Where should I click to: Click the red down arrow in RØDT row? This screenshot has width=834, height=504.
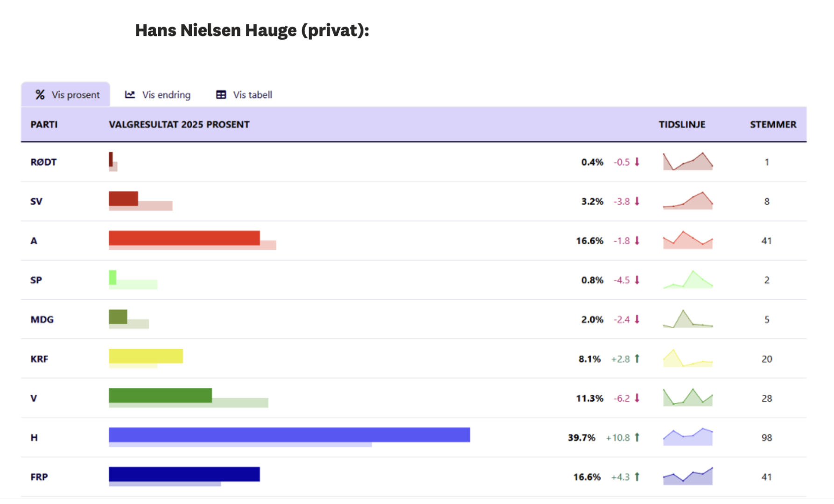[x=637, y=162]
